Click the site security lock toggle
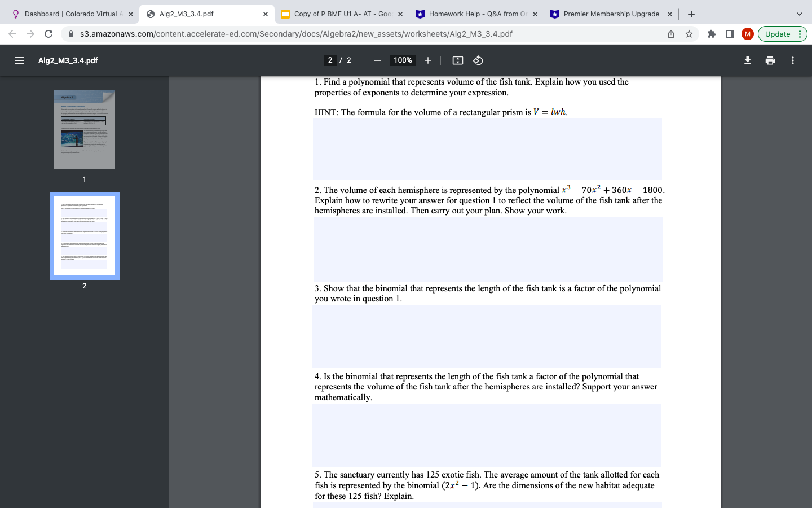Viewport: 812px width, 508px height. [x=70, y=34]
